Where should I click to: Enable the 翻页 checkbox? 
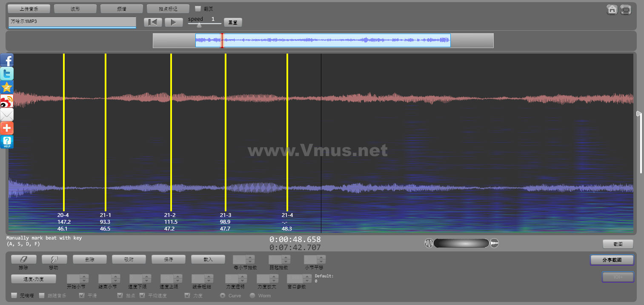point(197,9)
